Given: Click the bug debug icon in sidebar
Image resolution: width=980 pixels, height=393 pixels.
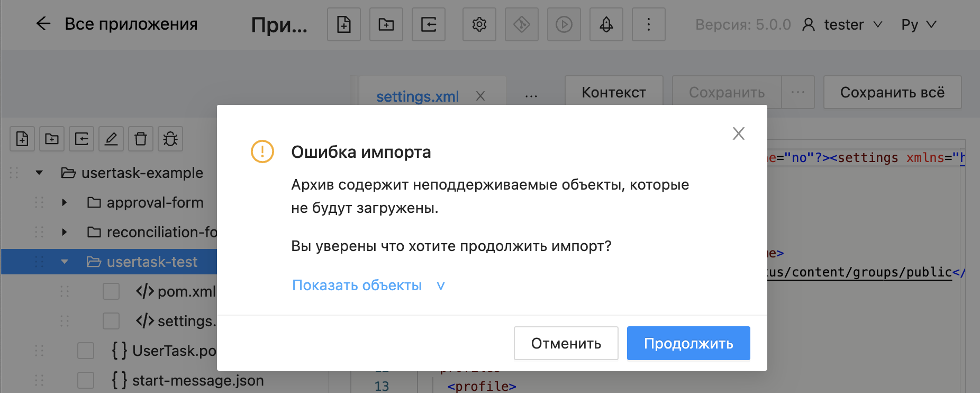Looking at the screenshot, I should (170, 139).
